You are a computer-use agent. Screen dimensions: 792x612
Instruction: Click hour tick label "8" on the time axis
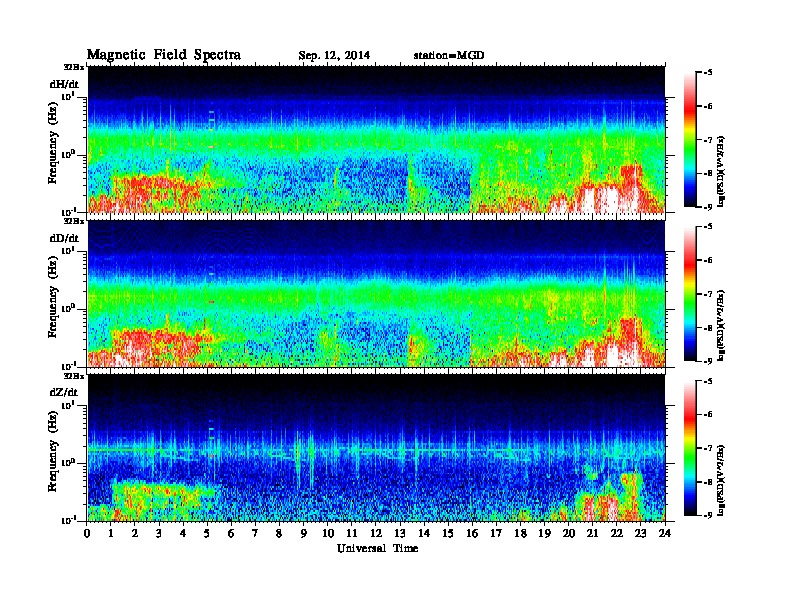click(279, 533)
